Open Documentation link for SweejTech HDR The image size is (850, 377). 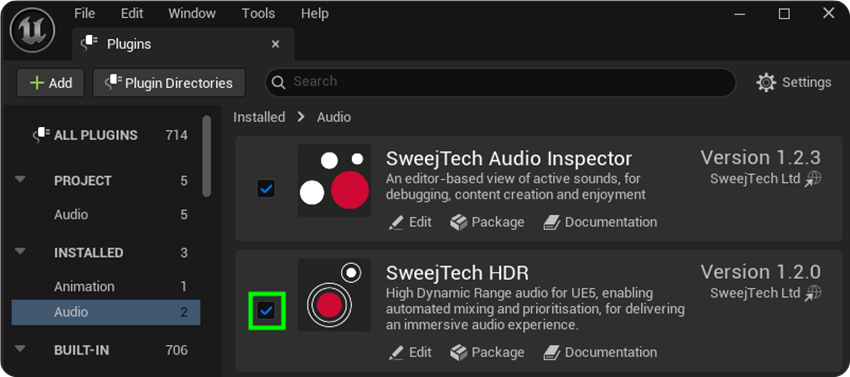pyautogui.click(x=600, y=353)
